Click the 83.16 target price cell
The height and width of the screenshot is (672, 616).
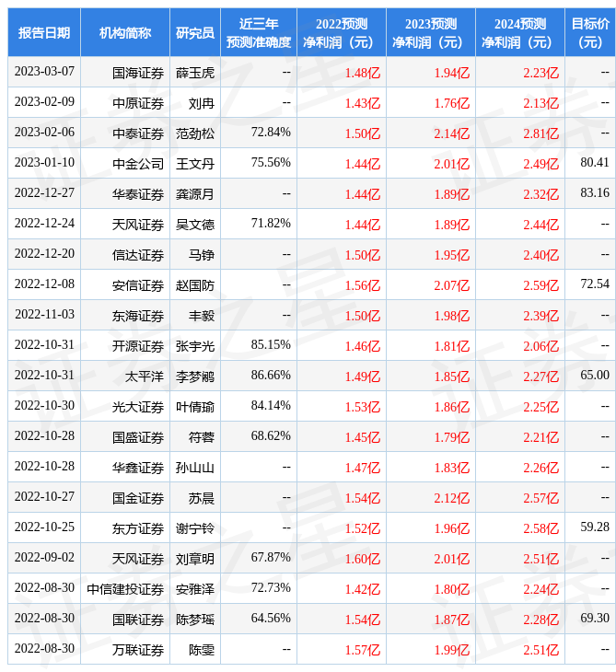[595, 193]
